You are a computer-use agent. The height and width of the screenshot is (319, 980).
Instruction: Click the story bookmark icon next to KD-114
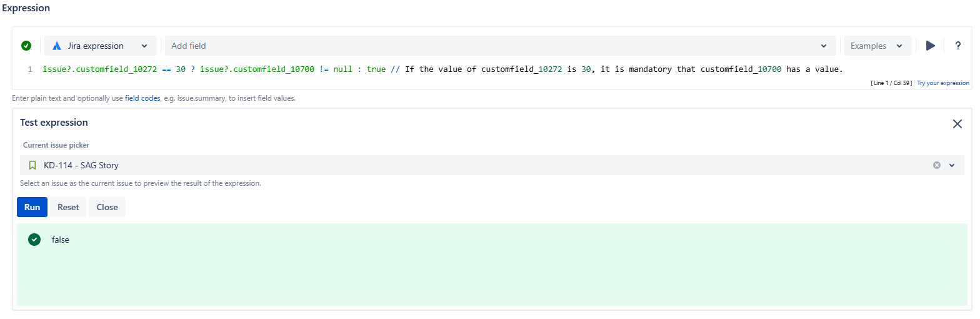(32, 165)
